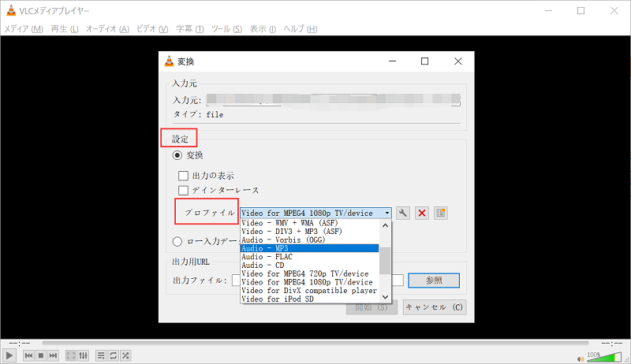Create new profile icon button

point(441,213)
